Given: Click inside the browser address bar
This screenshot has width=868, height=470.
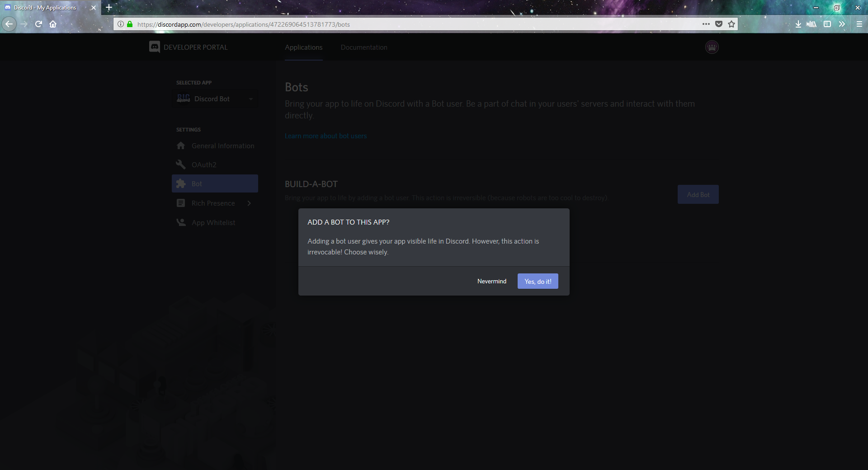Looking at the screenshot, I should pyautogui.click(x=407, y=24).
